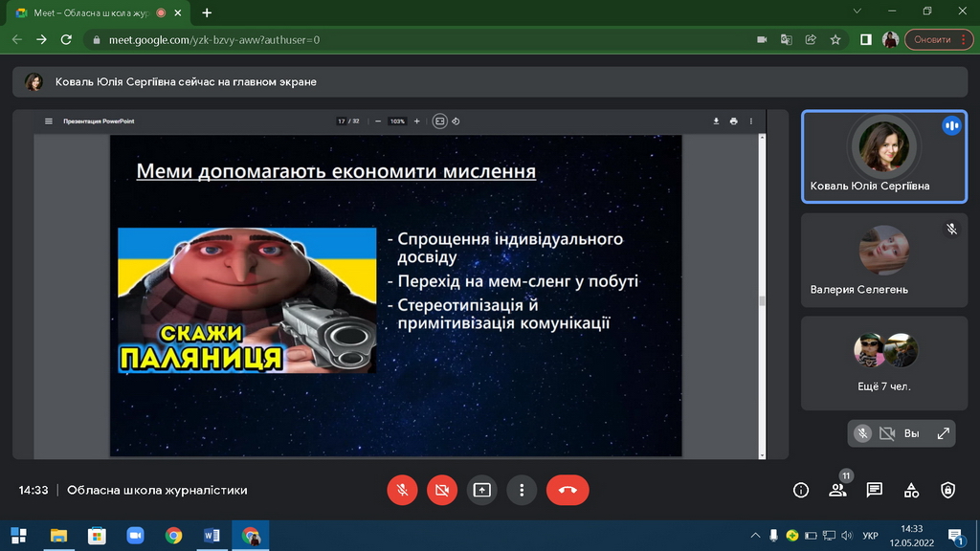Viewport: 980px width, 551px height.
Task: Turn on the camera in Meet
Action: 442,491
